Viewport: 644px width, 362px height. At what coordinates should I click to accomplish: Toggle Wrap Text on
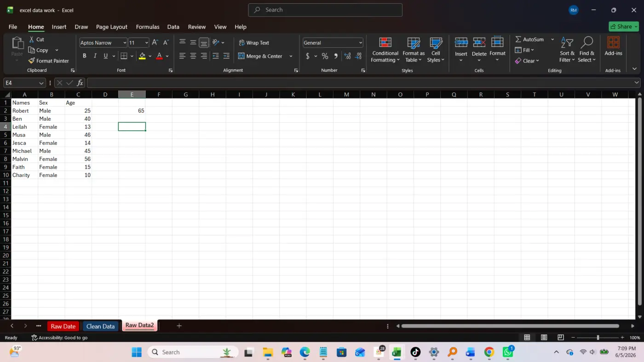[254, 43]
